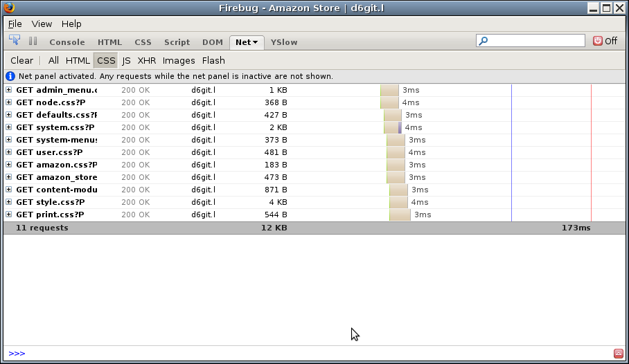
Task: Filter requests by HTML type
Action: click(78, 60)
